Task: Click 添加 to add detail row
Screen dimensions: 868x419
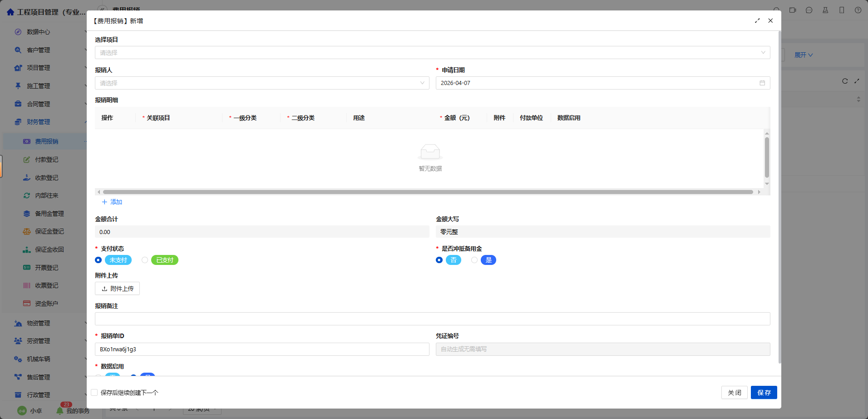Action: tap(112, 202)
